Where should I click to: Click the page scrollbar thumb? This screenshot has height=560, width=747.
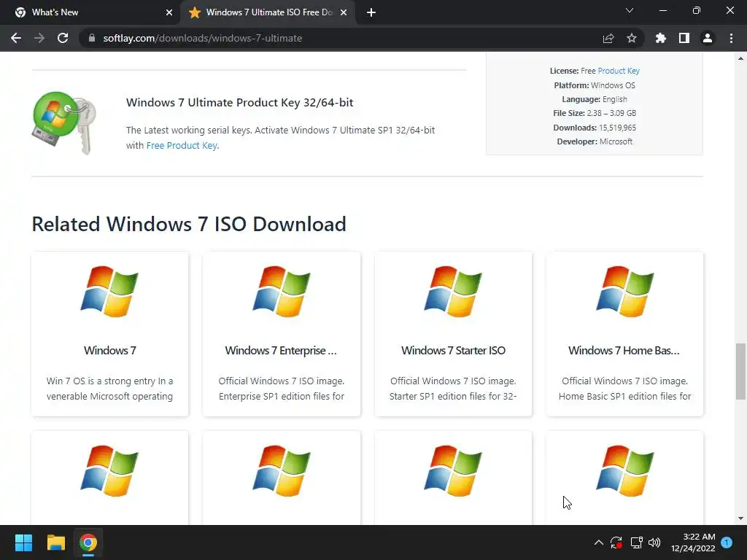click(x=740, y=371)
